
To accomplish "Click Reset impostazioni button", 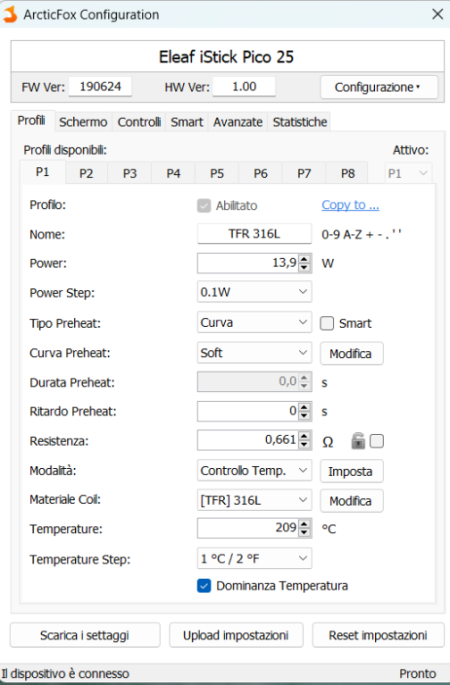I will pos(378,635).
